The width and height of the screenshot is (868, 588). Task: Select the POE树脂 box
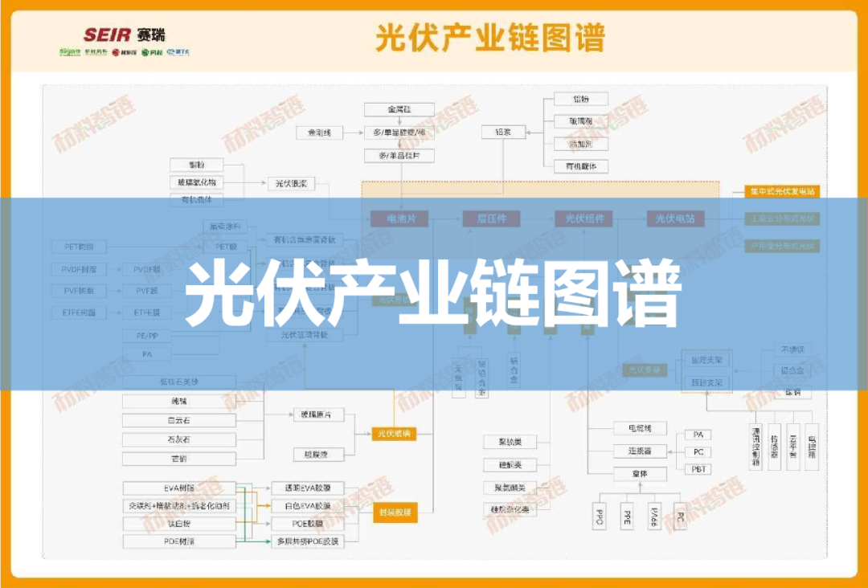click(x=178, y=541)
